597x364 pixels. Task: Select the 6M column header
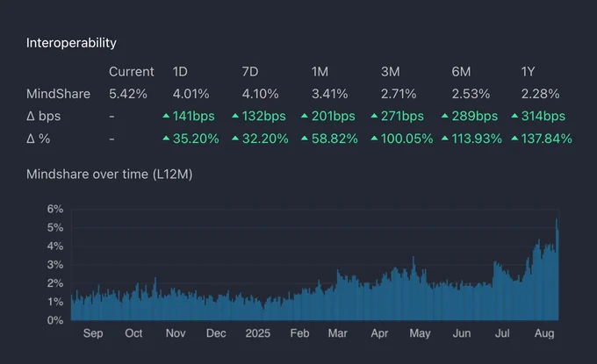click(461, 72)
